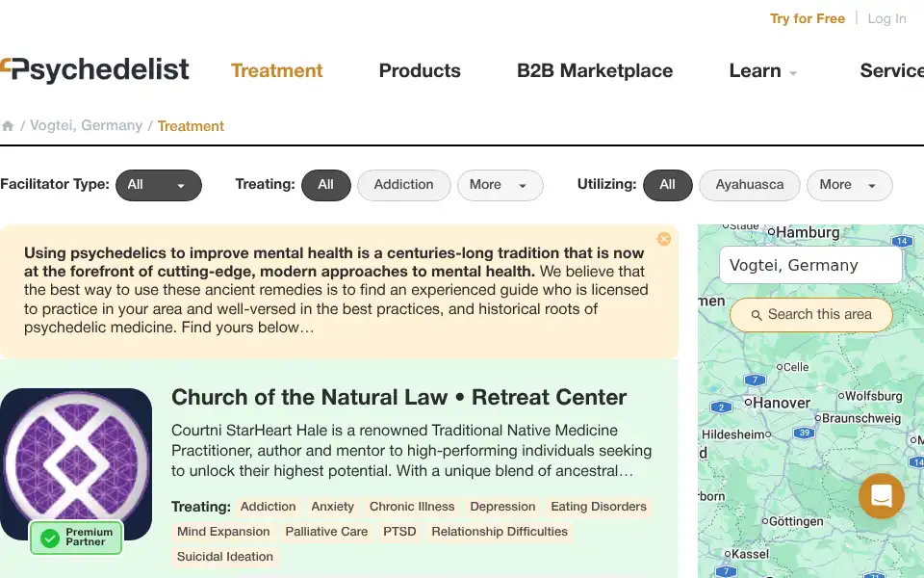
Task: Click highway 2 marker on map
Action: coord(721,407)
